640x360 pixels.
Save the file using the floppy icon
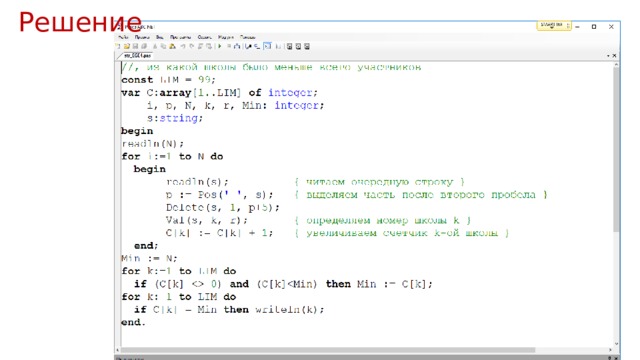[135, 46]
